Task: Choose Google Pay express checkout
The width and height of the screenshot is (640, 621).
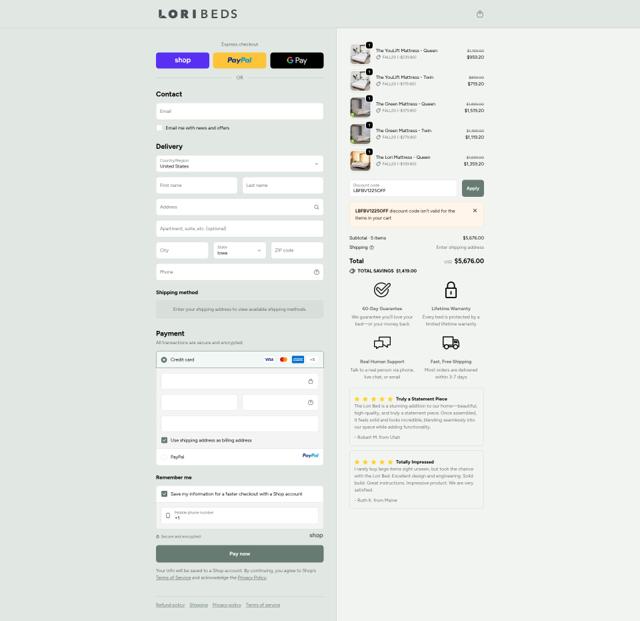Action: point(297,60)
